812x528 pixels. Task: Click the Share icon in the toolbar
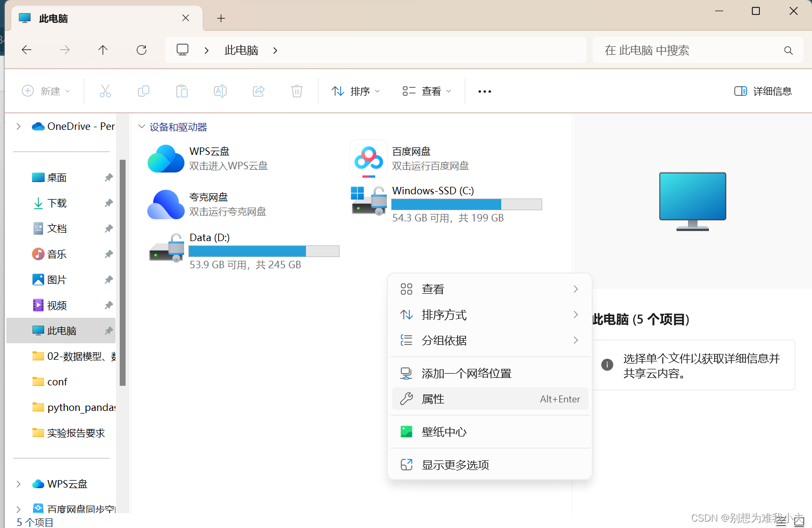[x=259, y=91]
